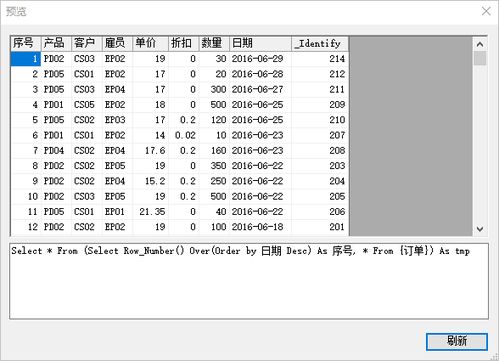The width and height of the screenshot is (499, 361).
Task: Click the 数量 column header
Action: (x=215, y=43)
